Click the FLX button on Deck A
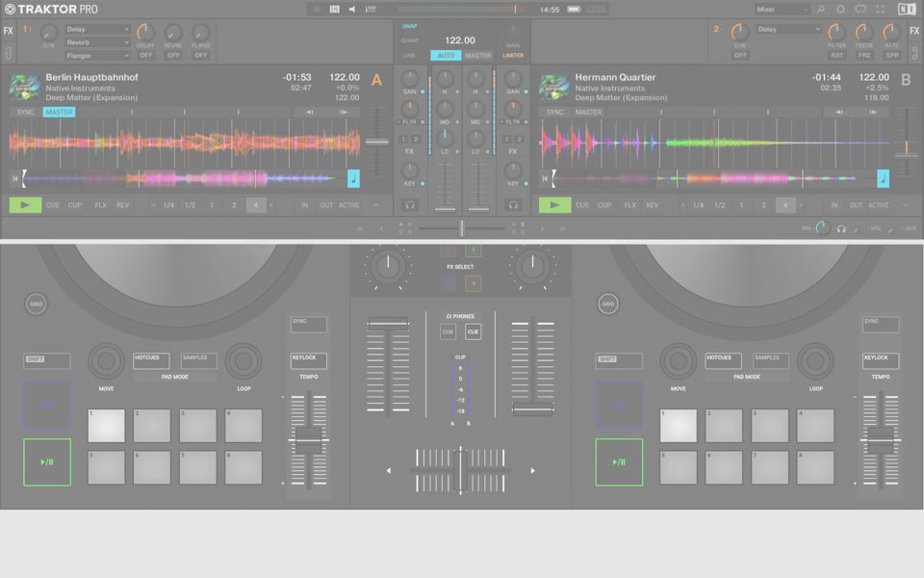Screen dimensions: 924x578 (x=100, y=205)
